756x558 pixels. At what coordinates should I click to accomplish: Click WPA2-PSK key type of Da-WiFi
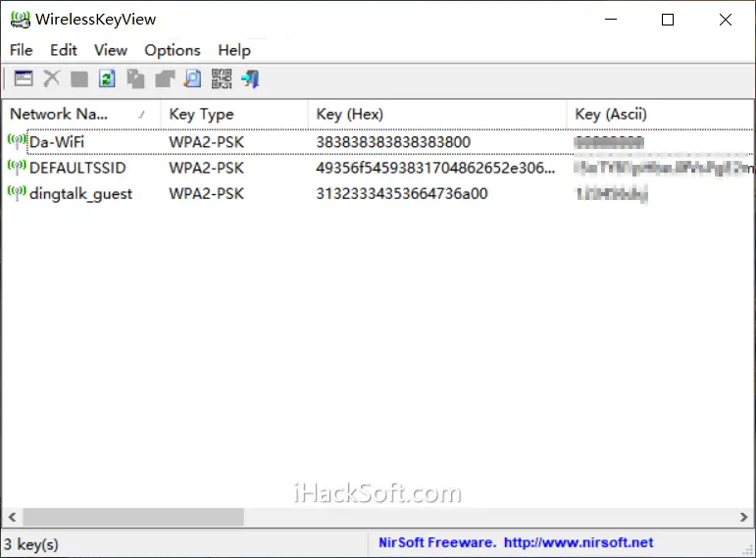[x=206, y=142]
